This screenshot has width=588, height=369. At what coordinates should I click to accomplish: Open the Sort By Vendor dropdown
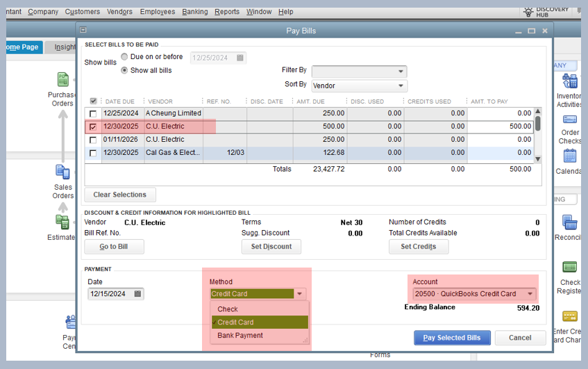(x=359, y=85)
